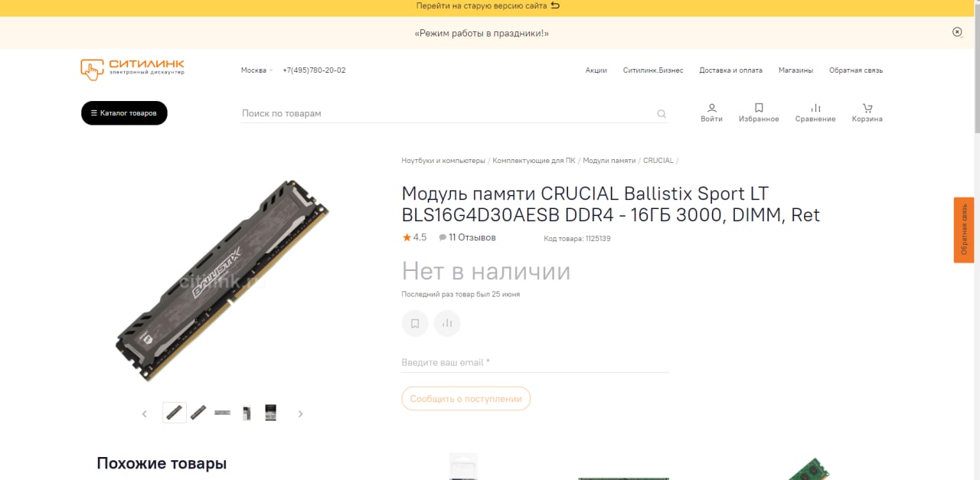
Task: Open Доставка и оплата menu item
Action: (730, 70)
